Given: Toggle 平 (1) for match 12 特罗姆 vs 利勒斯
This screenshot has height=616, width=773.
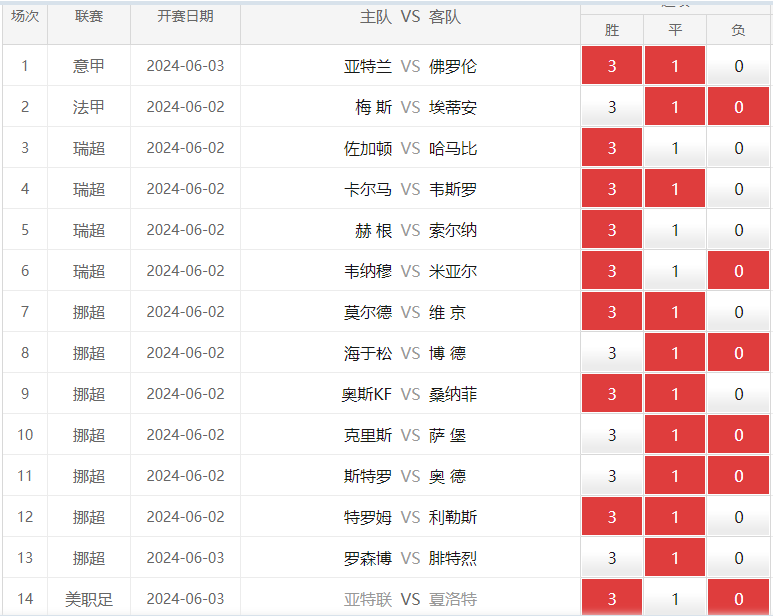Looking at the screenshot, I should [675, 516].
